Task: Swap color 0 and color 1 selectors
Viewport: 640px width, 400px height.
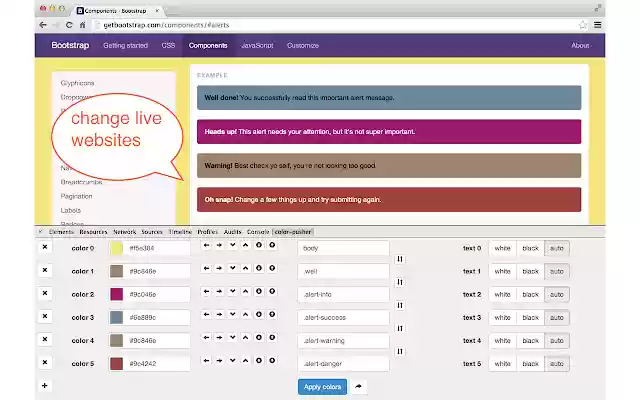Action: coord(400,259)
